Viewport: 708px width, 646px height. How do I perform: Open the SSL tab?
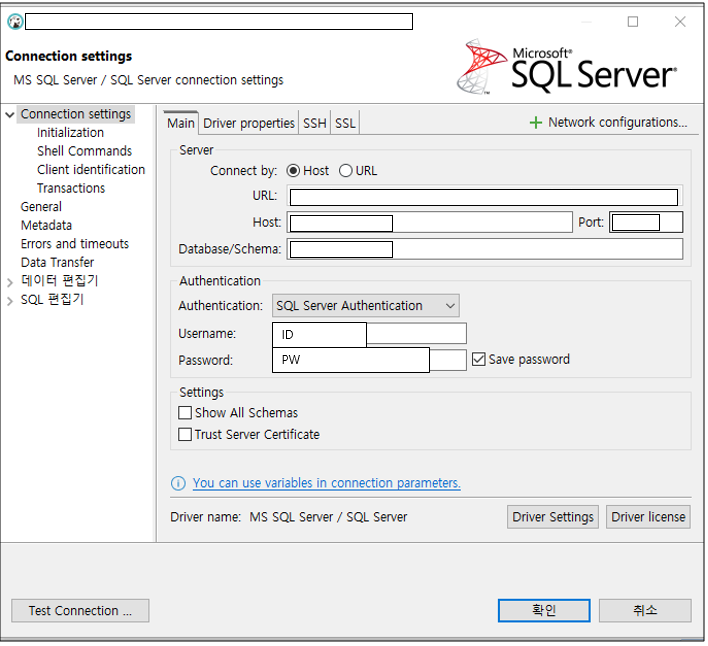[345, 123]
